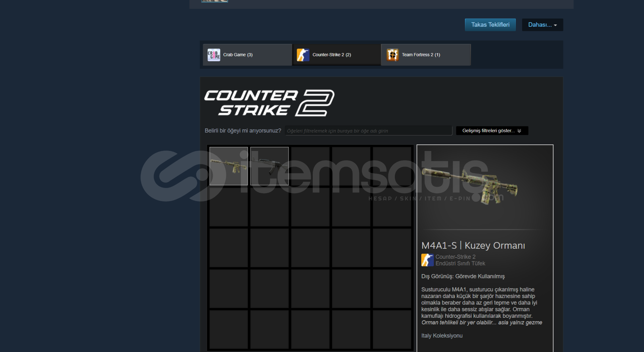
Task: Select the AK-47 inventory item thumbnail
Action: [x=269, y=166]
